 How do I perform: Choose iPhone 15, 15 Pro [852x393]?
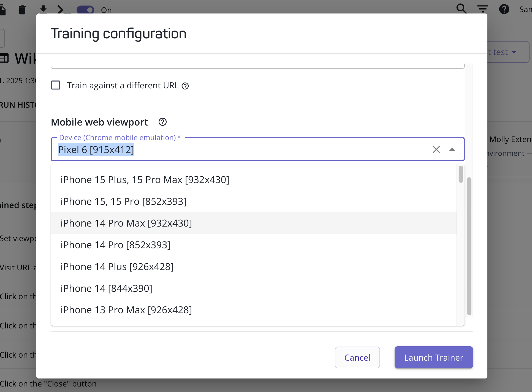click(x=123, y=201)
